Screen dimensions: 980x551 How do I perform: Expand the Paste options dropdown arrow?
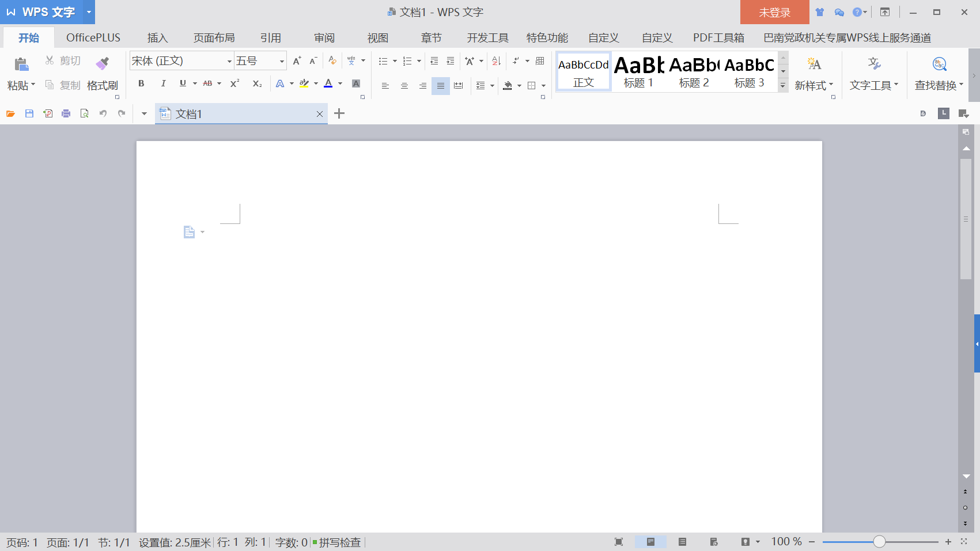pos(33,85)
